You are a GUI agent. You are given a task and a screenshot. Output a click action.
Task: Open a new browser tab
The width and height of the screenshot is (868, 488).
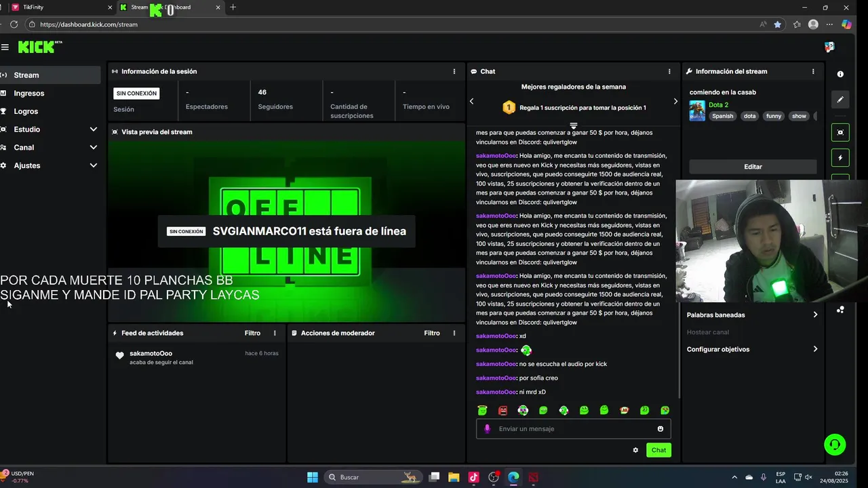pyautogui.click(x=233, y=7)
